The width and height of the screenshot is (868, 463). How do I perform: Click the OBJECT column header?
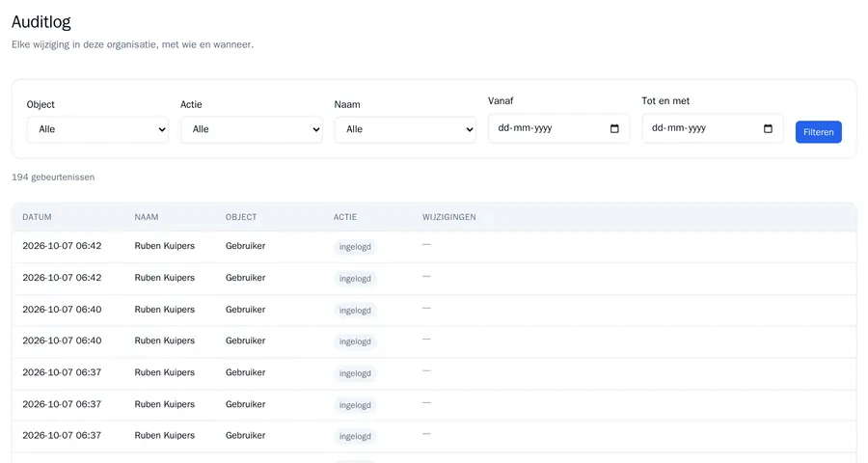coord(241,217)
